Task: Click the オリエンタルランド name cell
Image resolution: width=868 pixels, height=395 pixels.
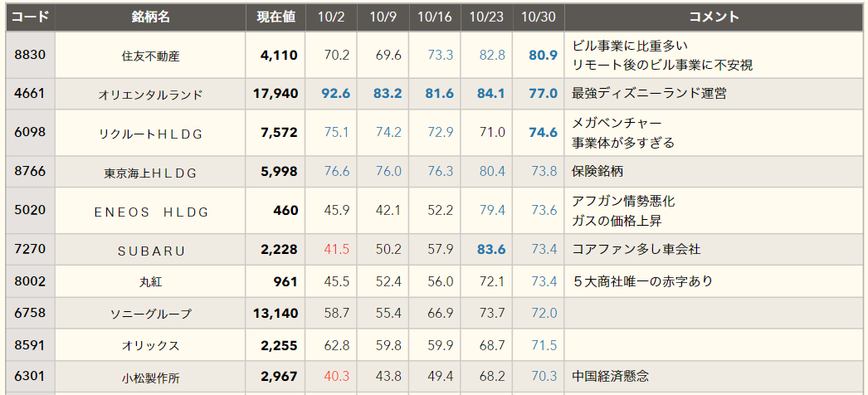Action: pyautogui.click(x=150, y=95)
